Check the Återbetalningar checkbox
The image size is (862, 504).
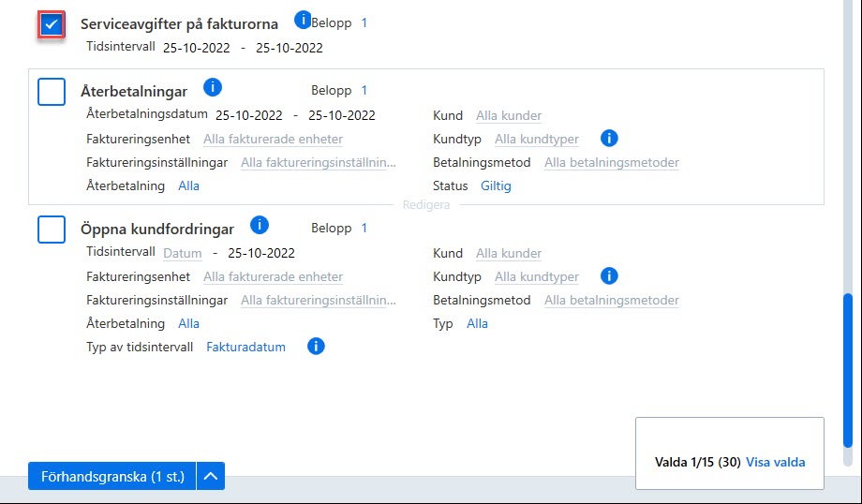coord(52,91)
